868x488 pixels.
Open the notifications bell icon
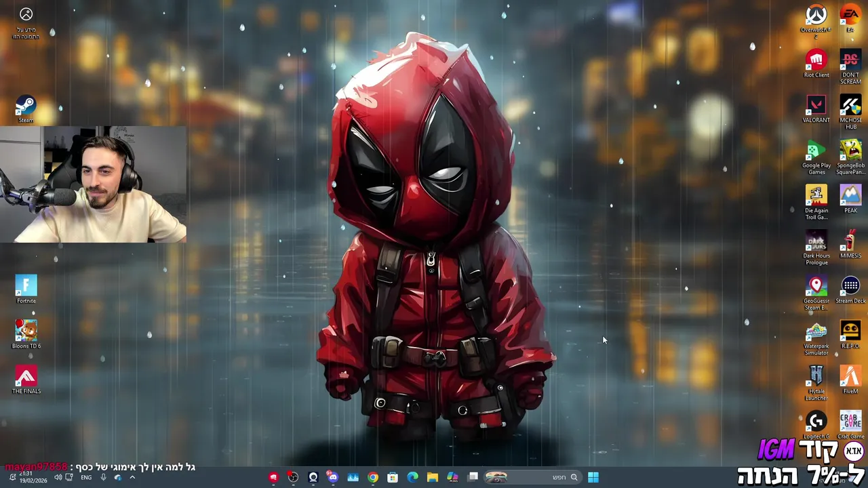click(12, 477)
